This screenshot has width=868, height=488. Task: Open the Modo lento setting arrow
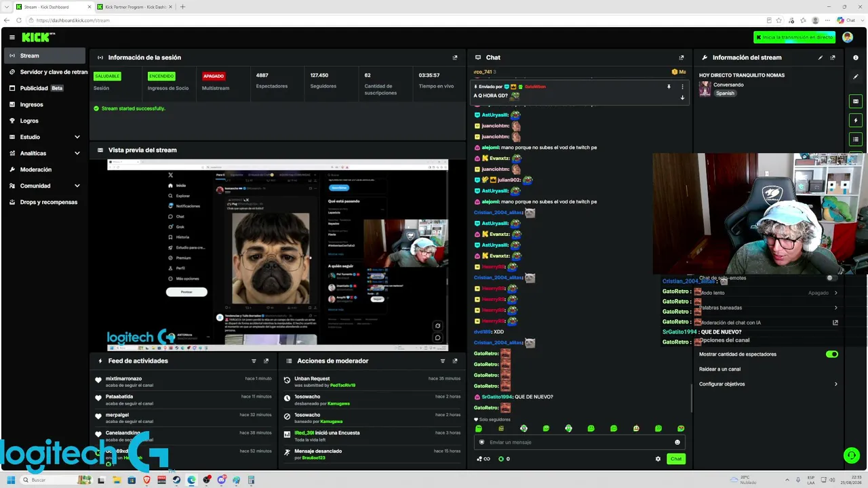(x=835, y=293)
